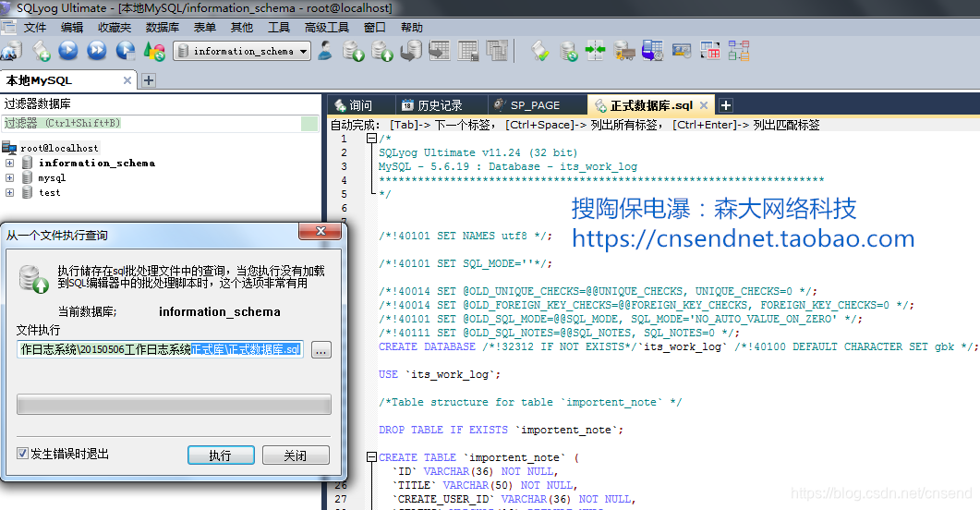Click the database synchronization wizard icon

click(568, 51)
